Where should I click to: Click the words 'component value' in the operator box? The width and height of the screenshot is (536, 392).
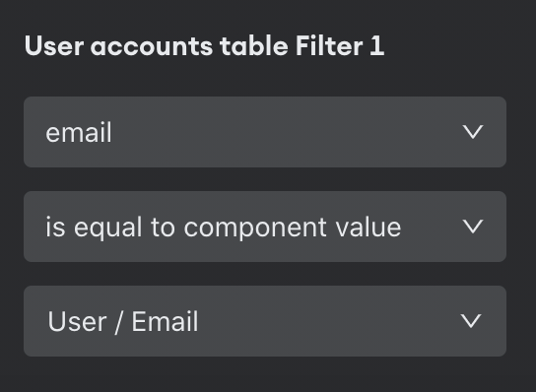tap(293, 228)
